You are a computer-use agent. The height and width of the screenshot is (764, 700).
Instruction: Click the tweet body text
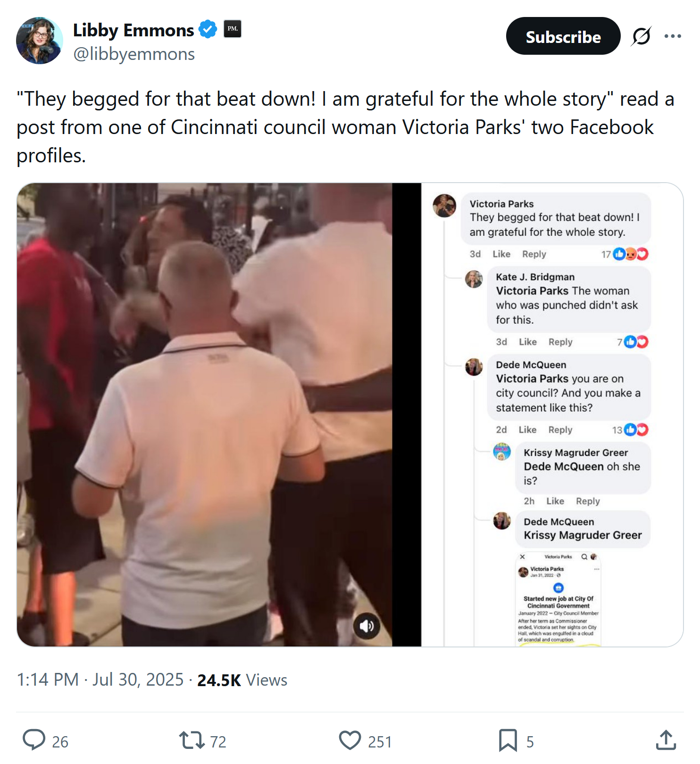click(345, 127)
